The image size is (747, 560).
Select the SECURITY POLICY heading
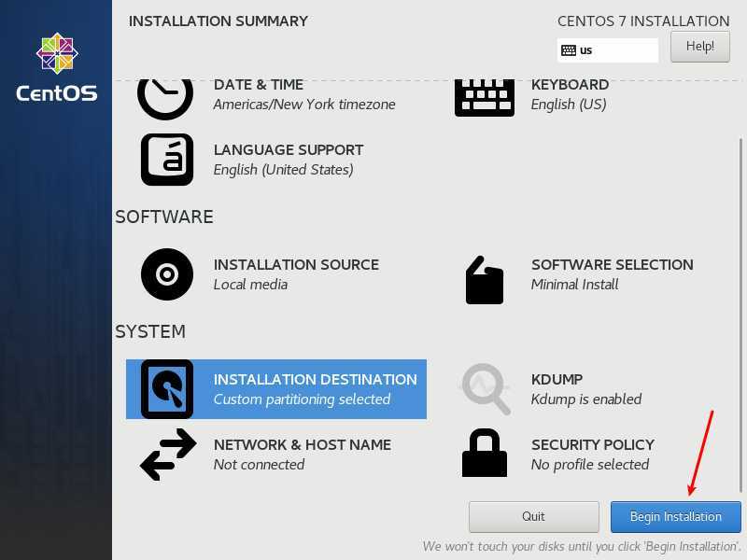[x=593, y=445]
